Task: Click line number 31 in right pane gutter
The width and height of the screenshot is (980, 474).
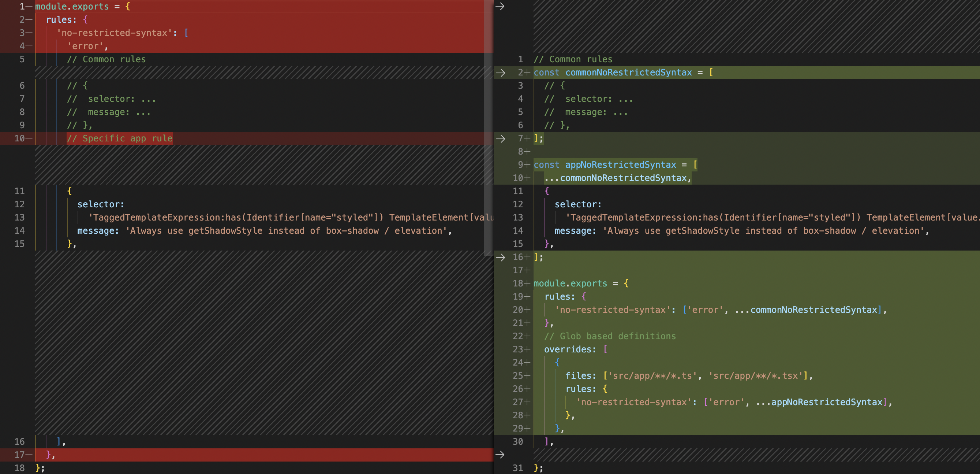Action: point(518,468)
